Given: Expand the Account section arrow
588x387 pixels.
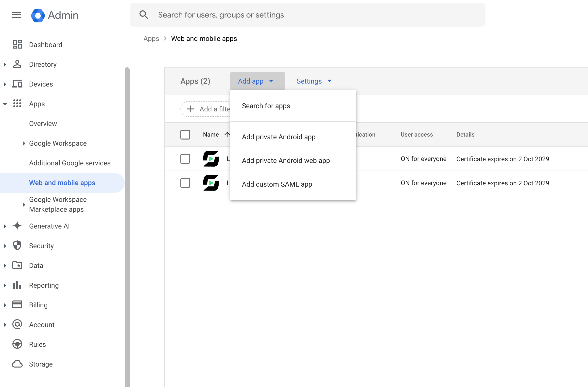Looking at the screenshot, I should coord(5,325).
